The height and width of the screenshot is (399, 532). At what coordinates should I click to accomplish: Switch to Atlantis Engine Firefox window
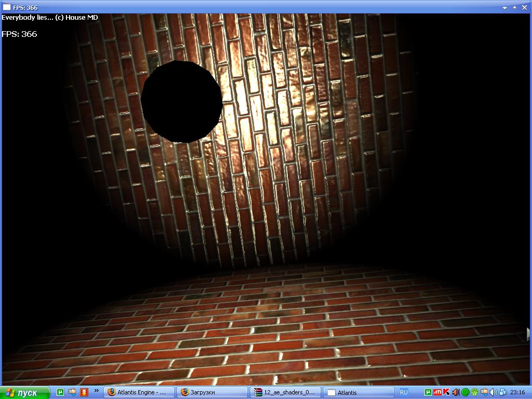coord(139,392)
